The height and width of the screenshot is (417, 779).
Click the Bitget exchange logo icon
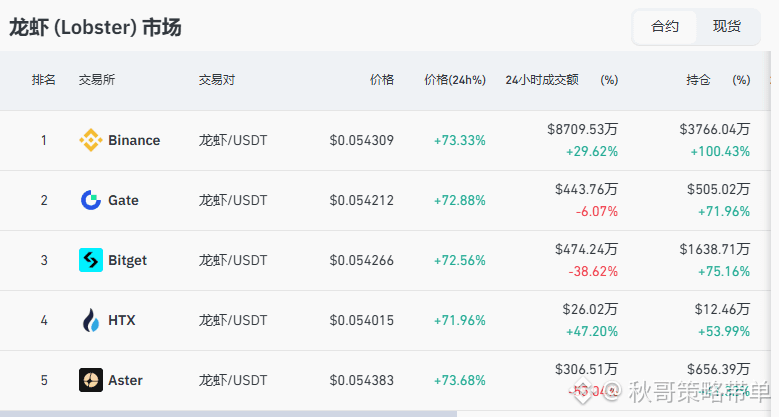click(x=91, y=260)
